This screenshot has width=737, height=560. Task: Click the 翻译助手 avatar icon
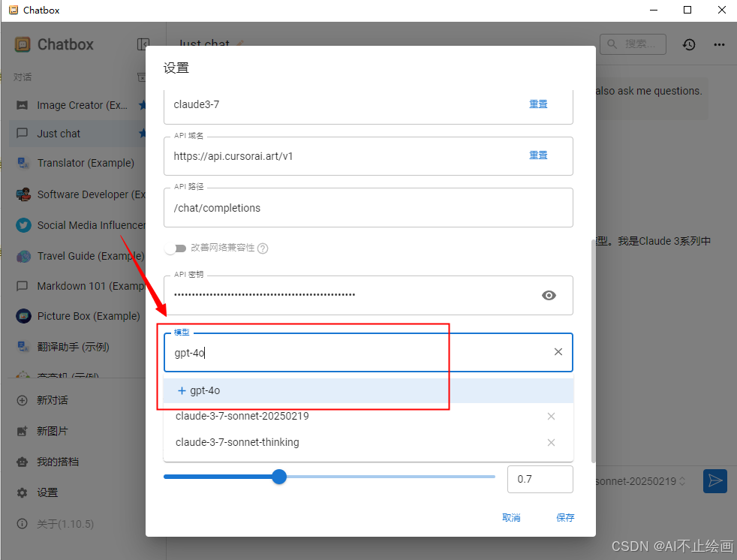[23, 347]
